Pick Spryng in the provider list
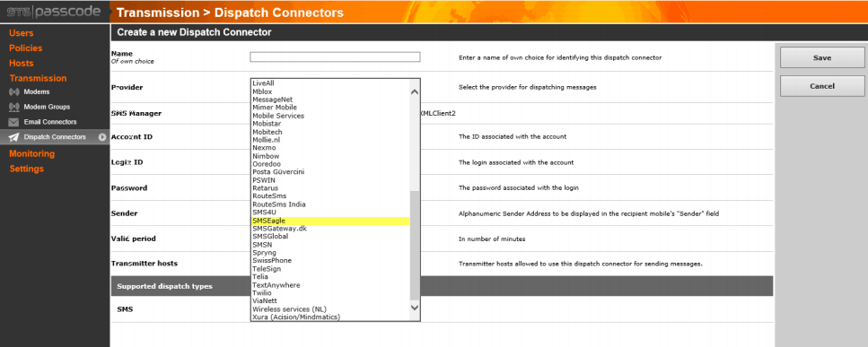The image size is (868, 347). [x=264, y=253]
